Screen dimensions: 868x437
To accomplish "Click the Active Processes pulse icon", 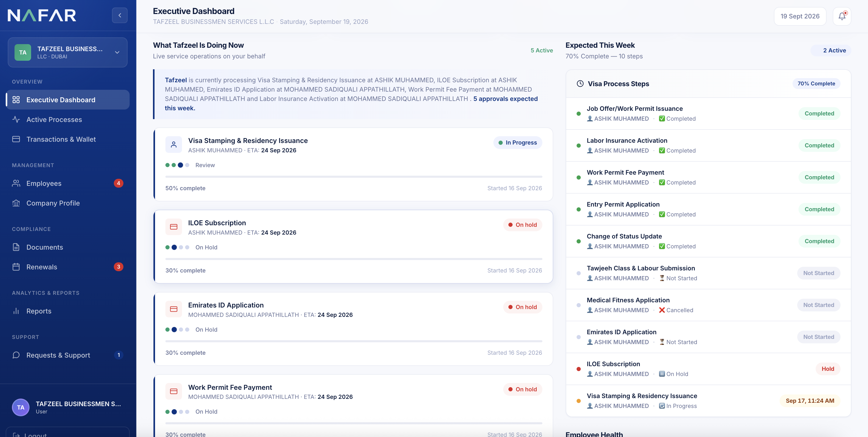I will click(16, 119).
